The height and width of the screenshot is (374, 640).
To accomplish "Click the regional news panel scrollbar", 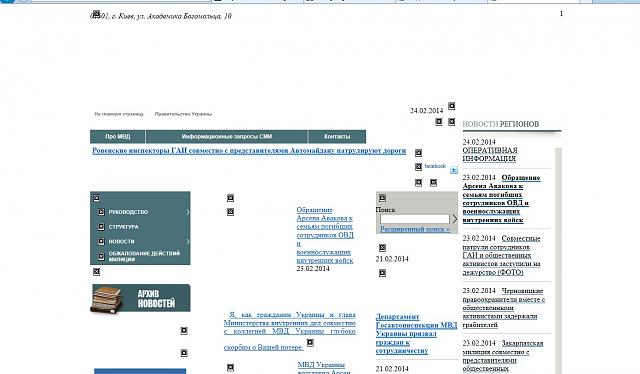I will click(x=559, y=260).
